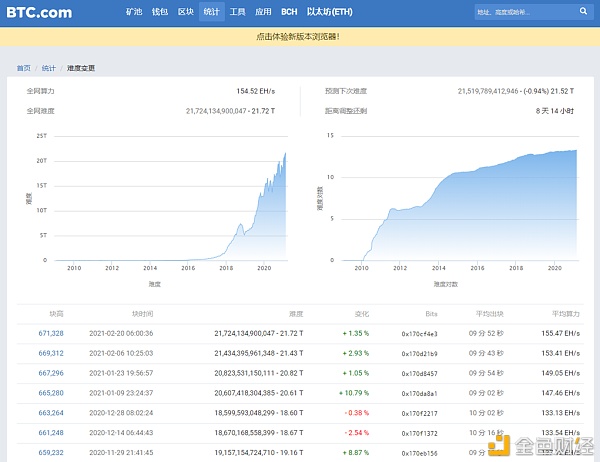This screenshot has width=600, height=462.
Task: Click the BTC.com logo
Action: coord(39,13)
